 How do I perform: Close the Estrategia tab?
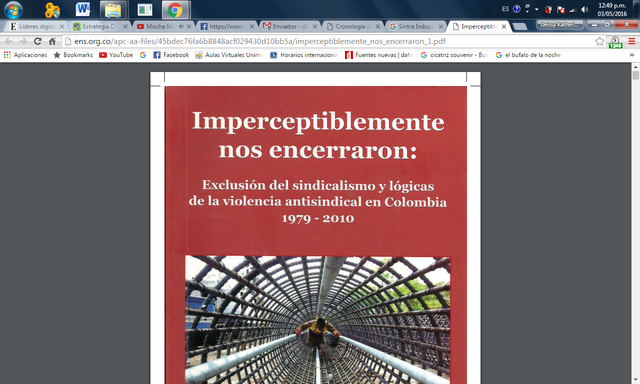tap(125, 26)
